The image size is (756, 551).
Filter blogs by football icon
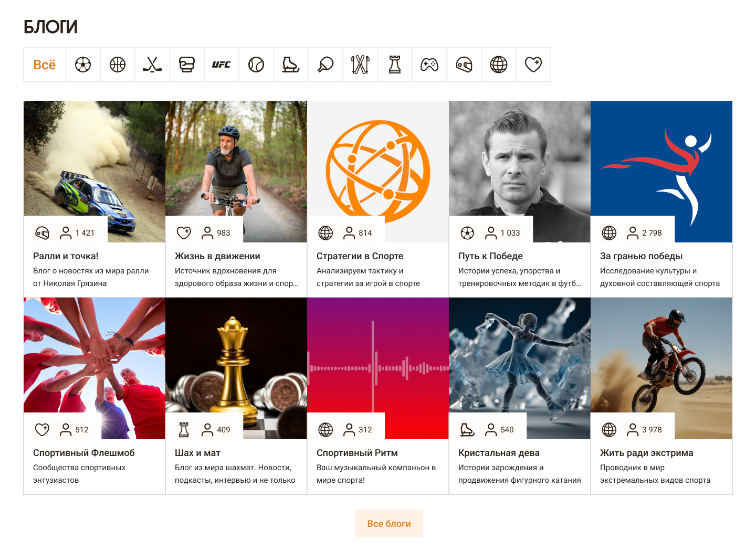(x=83, y=65)
